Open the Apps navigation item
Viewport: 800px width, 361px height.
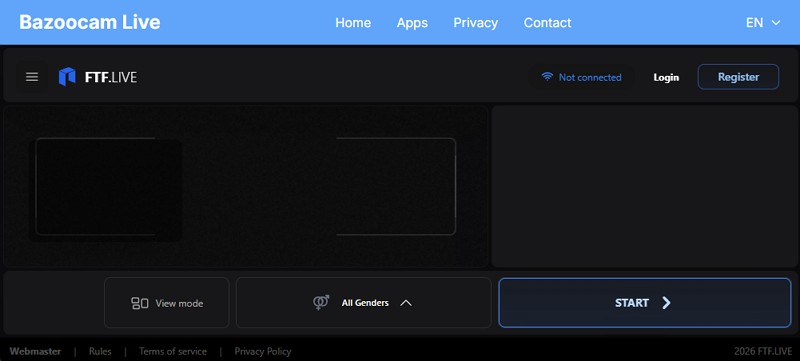tap(412, 23)
